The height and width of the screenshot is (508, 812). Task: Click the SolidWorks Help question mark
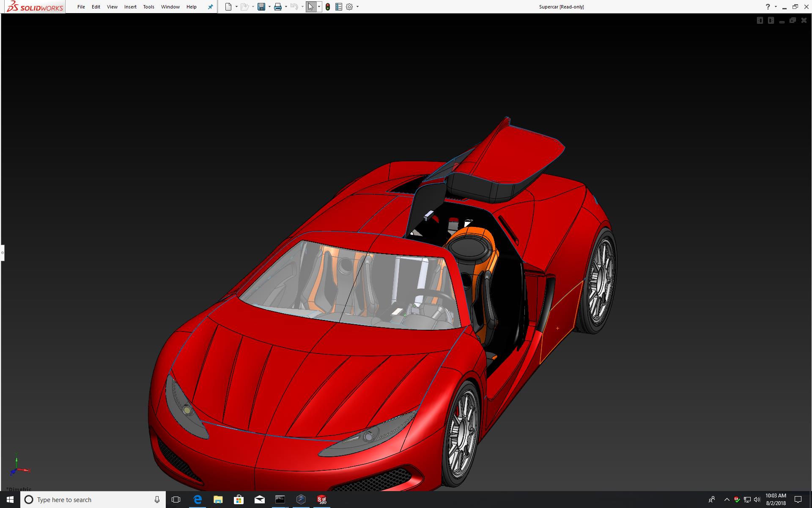pos(768,7)
